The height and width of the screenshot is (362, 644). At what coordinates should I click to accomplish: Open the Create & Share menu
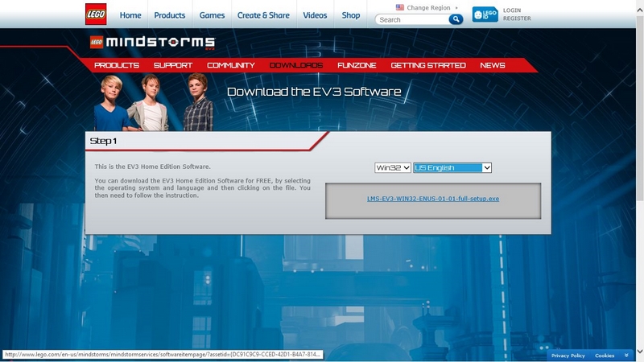pyautogui.click(x=263, y=15)
